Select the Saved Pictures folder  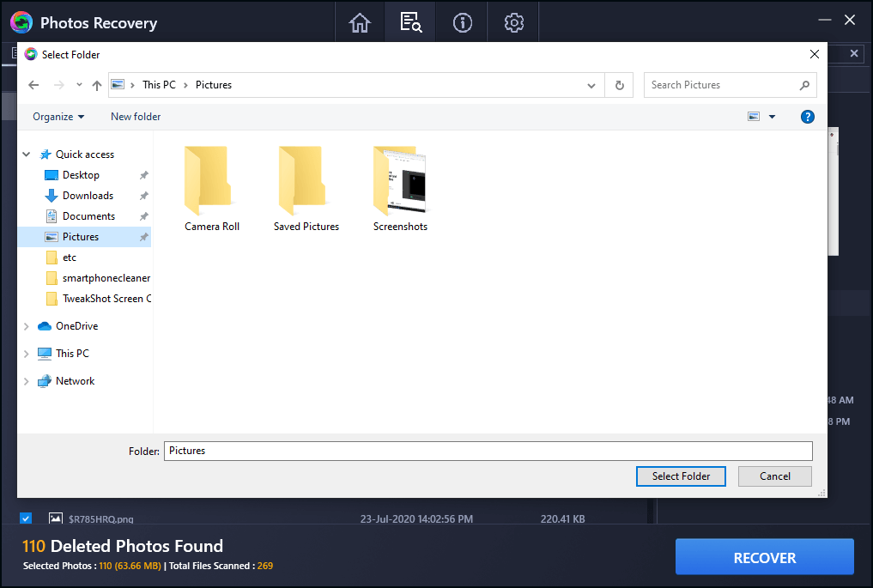pyautogui.click(x=306, y=189)
